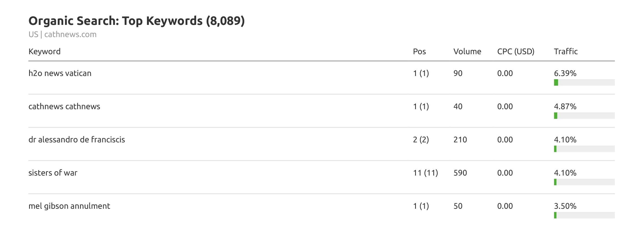
Task: Click the 590 volume value
Action: point(460,173)
